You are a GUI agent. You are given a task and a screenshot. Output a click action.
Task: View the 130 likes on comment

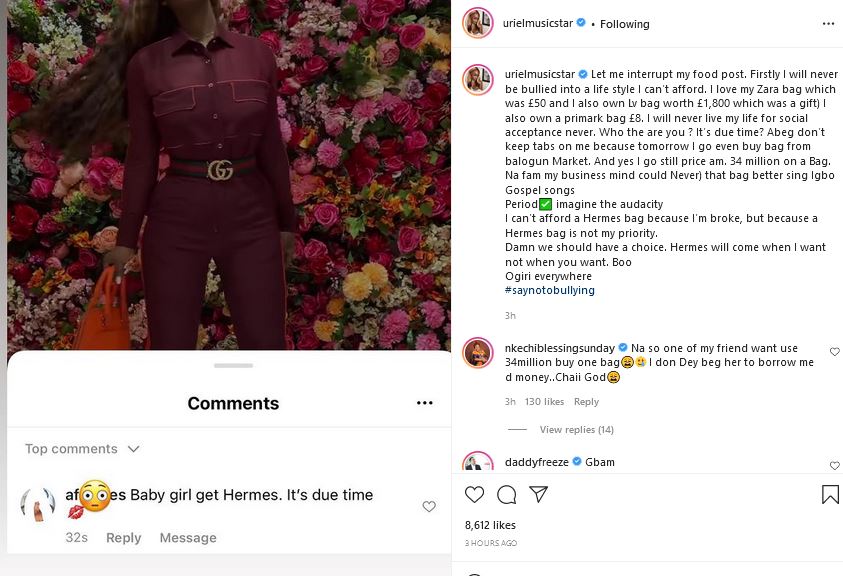click(x=545, y=402)
